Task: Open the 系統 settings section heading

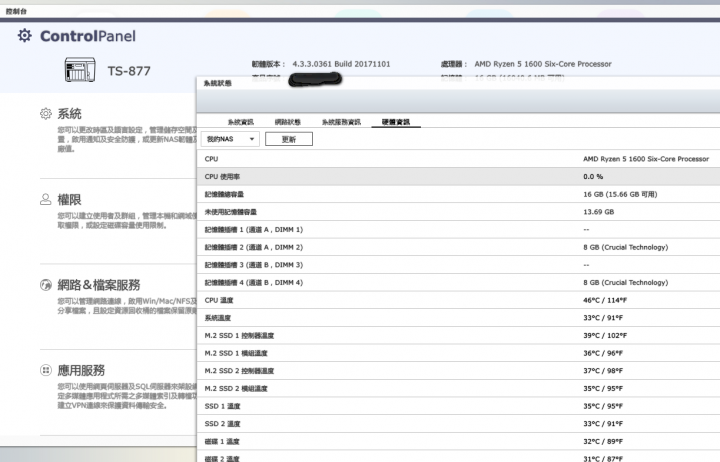Action: (x=69, y=113)
